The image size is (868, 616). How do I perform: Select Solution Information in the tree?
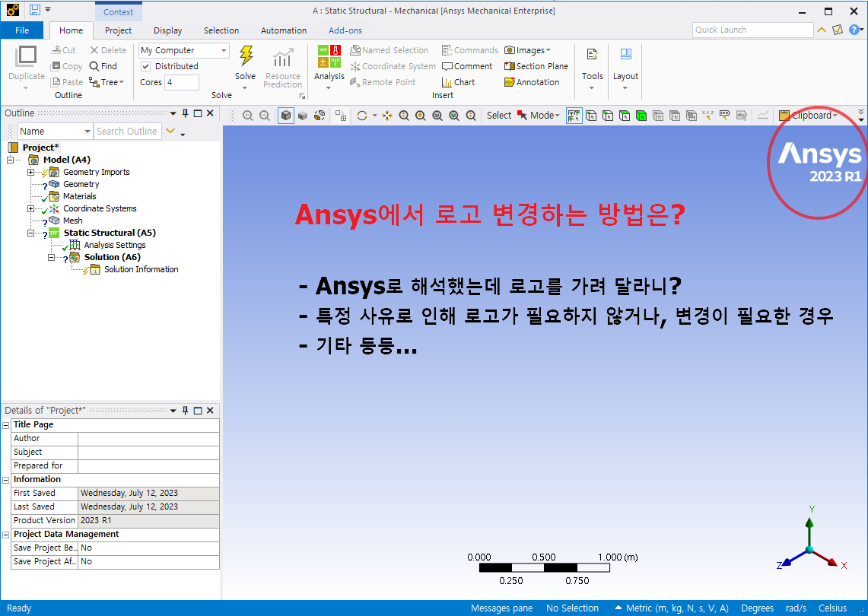(x=141, y=269)
